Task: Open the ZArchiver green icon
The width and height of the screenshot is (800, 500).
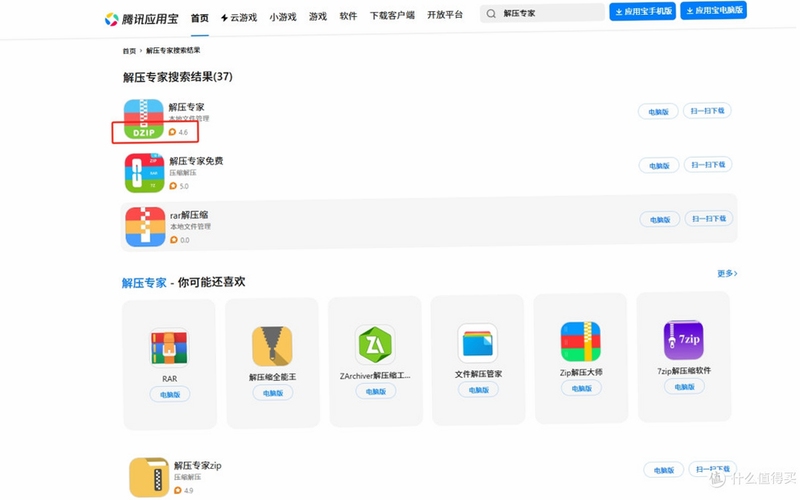Action: 375,344
